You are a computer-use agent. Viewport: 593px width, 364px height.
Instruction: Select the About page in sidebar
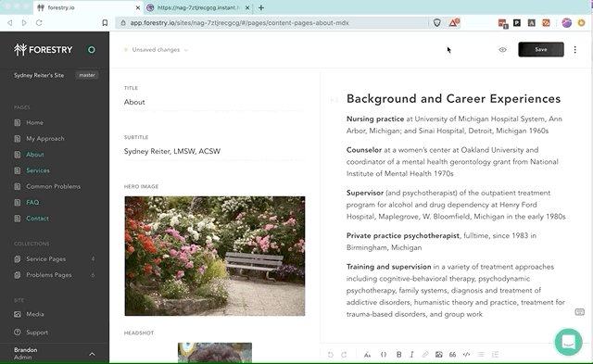coord(35,155)
